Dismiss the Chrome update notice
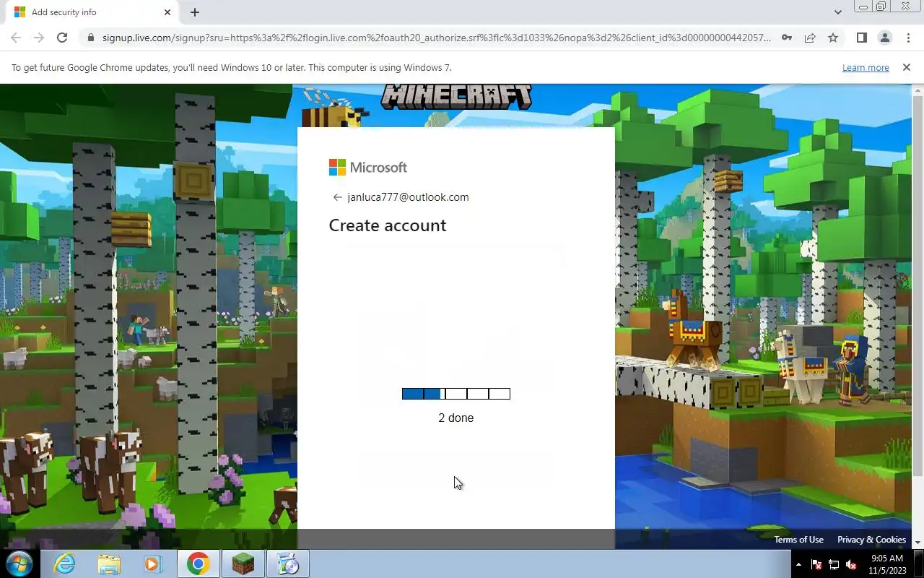The image size is (924, 578). (906, 67)
